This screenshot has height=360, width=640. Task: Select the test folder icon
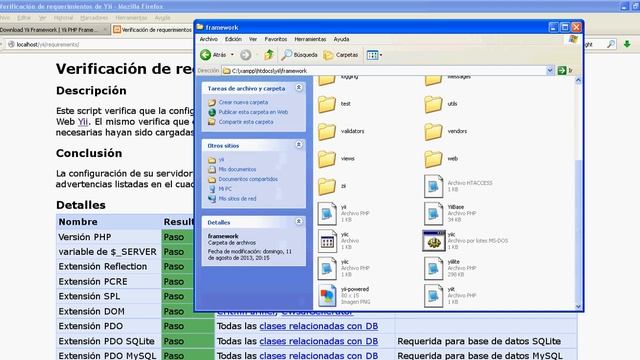pos(327,104)
